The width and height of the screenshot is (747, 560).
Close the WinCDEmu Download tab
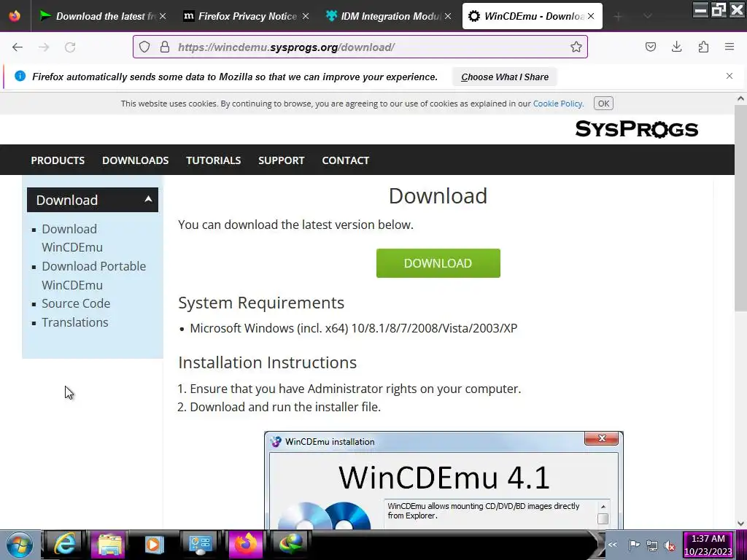[x=591, y=16]
